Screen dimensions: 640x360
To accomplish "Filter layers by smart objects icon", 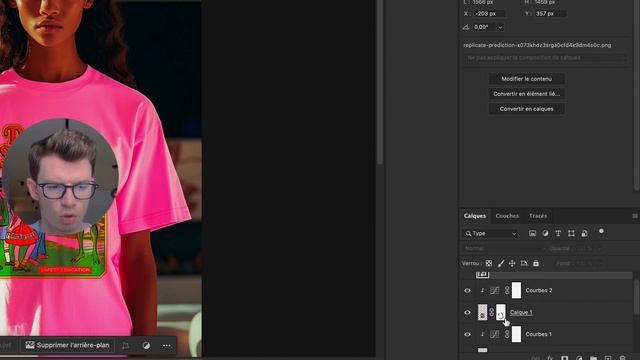I will (584, 233).
